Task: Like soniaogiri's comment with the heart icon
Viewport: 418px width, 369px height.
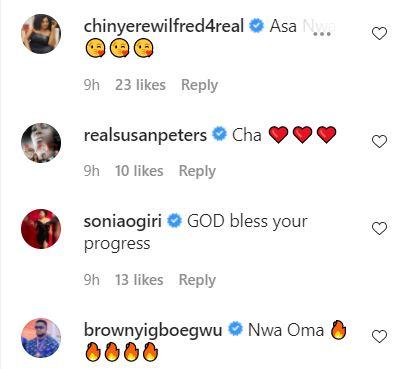Action: tap(379, 228)
